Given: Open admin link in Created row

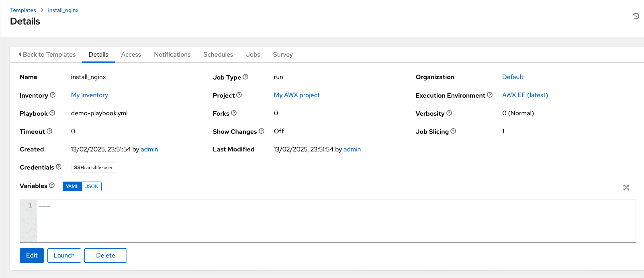Looking at the screenshot, I should click(x=149, y=149).
